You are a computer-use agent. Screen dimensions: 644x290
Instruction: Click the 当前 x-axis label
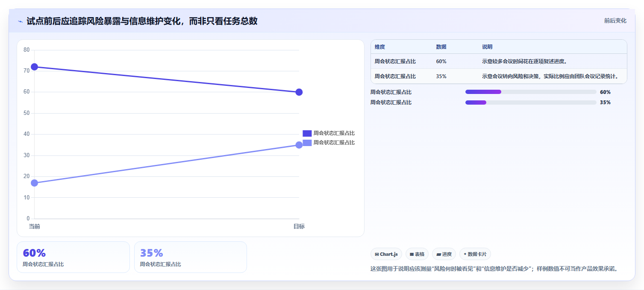[35, 226]
